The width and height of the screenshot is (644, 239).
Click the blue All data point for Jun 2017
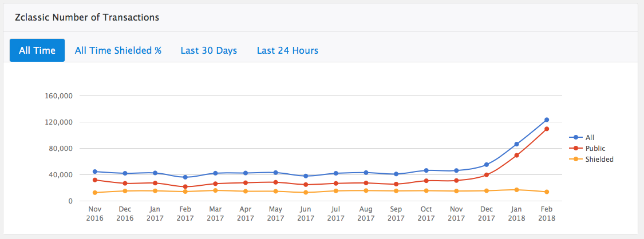coord(306,176)
